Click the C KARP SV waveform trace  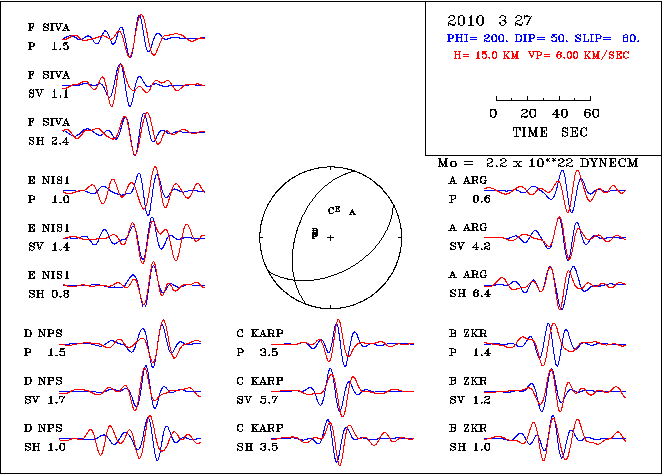[342, 392]
